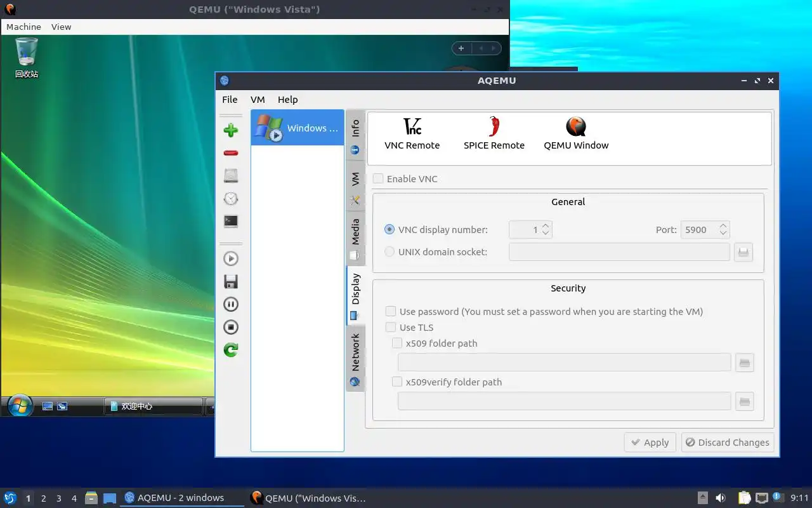The image size is (812, 508).
Task: Click the show desktop icon in host taskbar
Action: point(110,498)
